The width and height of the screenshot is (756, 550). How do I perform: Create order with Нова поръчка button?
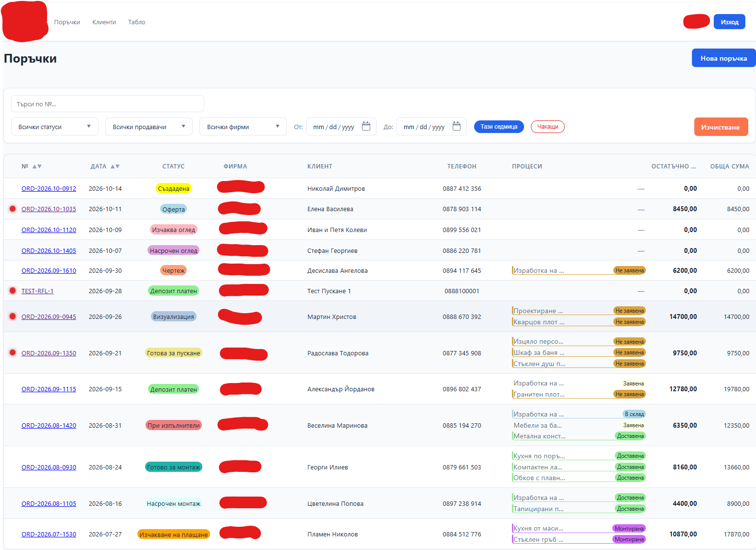click(723, 58)
